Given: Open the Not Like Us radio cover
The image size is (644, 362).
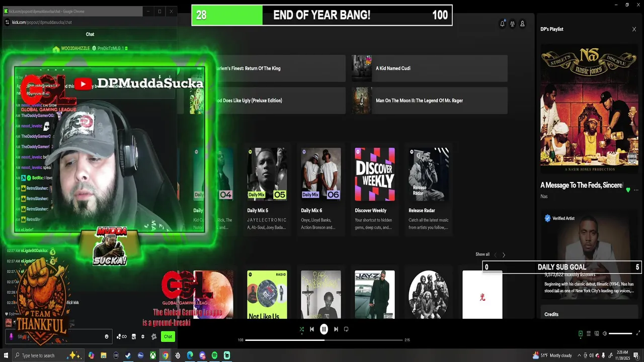Looking at the screenshot, I should [267, 295].
